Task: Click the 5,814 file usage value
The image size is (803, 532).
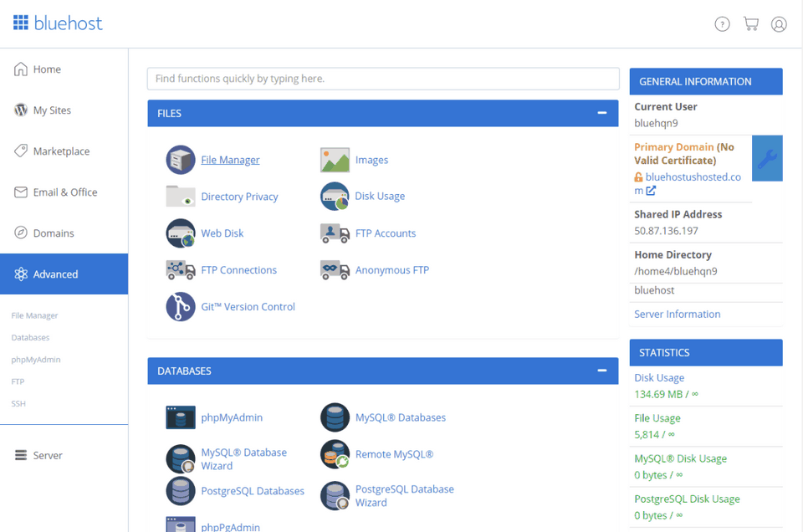Action: (x=654, y=435)
